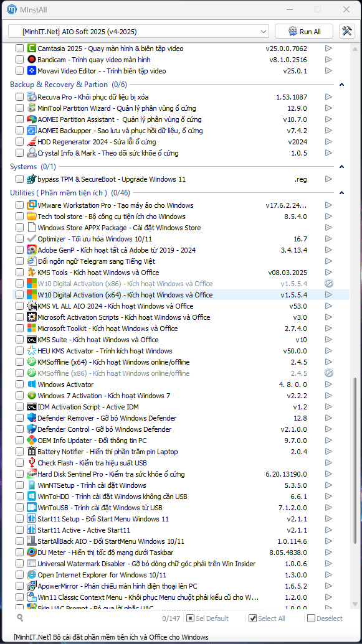Click the Recuva Pro icon
The image size is (362, 644).
[x=32, y=97]
